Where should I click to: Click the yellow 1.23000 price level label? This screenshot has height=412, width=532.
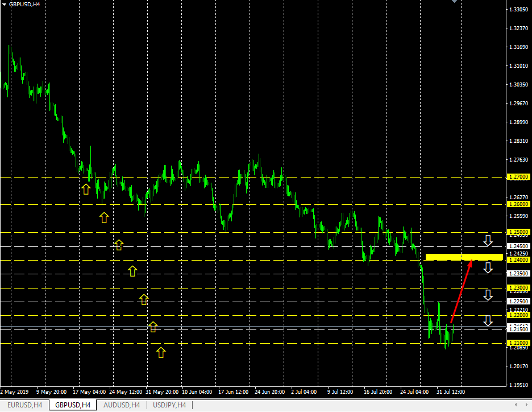coord(518,288)
